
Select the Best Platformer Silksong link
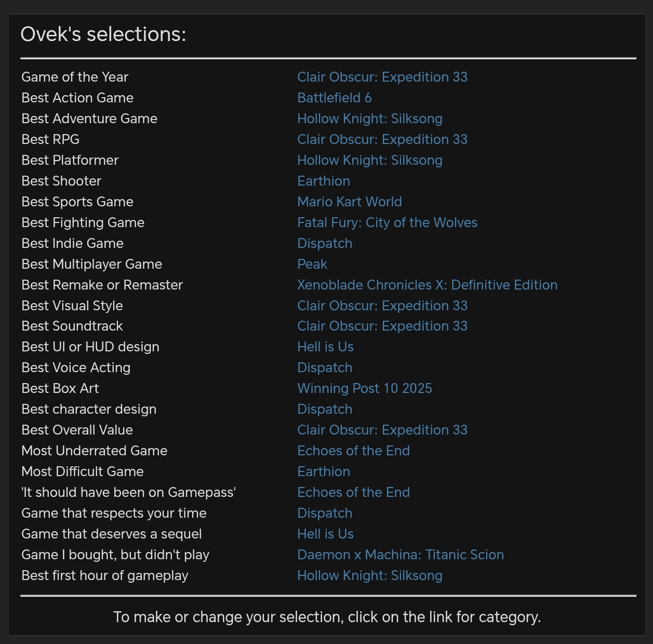[x=369, y=160]
